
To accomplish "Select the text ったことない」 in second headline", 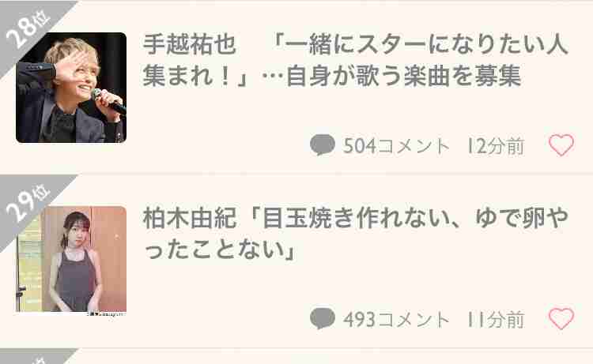I will (x=220, y=250).
